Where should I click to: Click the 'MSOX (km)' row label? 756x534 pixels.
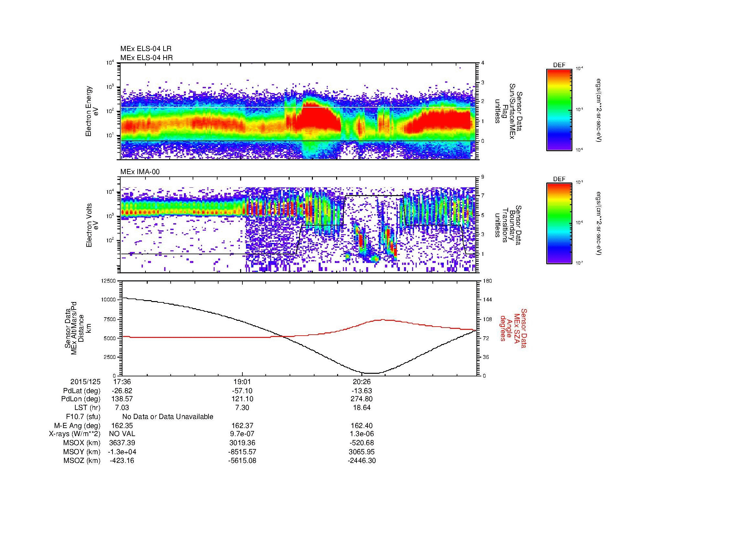coord(82,443)
